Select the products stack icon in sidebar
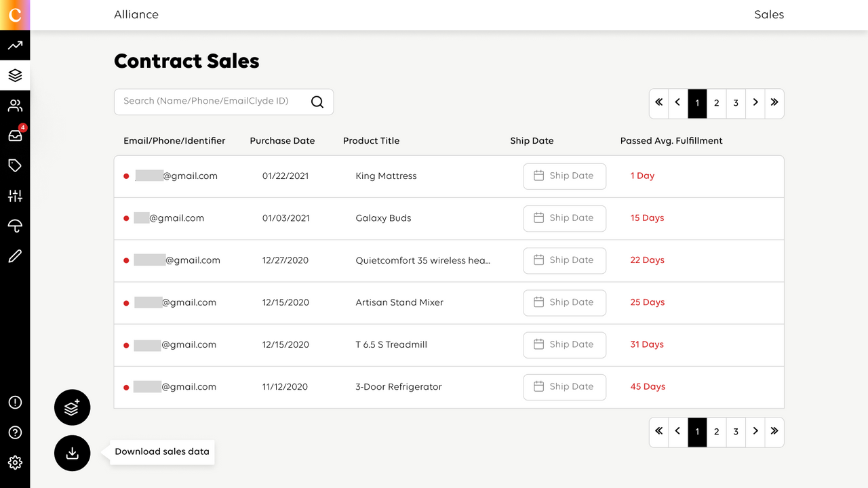This screenshot has height=488, width=868. click(15, 75)
